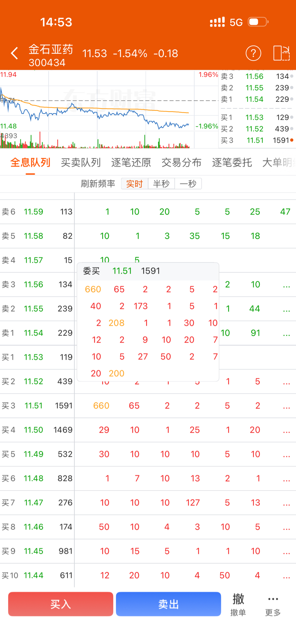296x644 pixels.
Task: Tap the blue 卖出 button
Action: 168,604
